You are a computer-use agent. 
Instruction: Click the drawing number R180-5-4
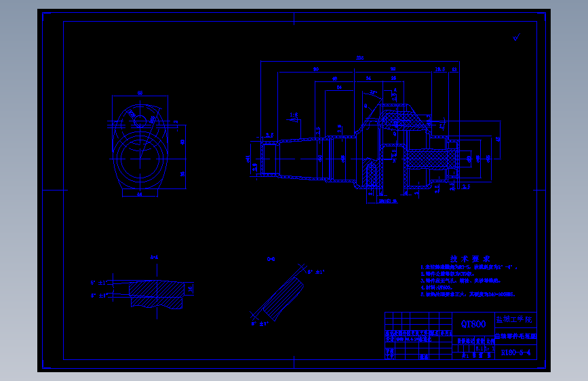pos(515,353)
